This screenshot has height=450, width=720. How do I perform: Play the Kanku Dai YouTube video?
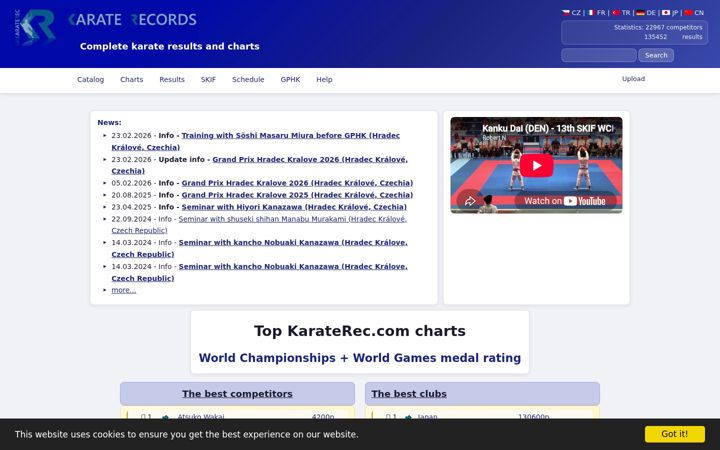tap(536, 165)
